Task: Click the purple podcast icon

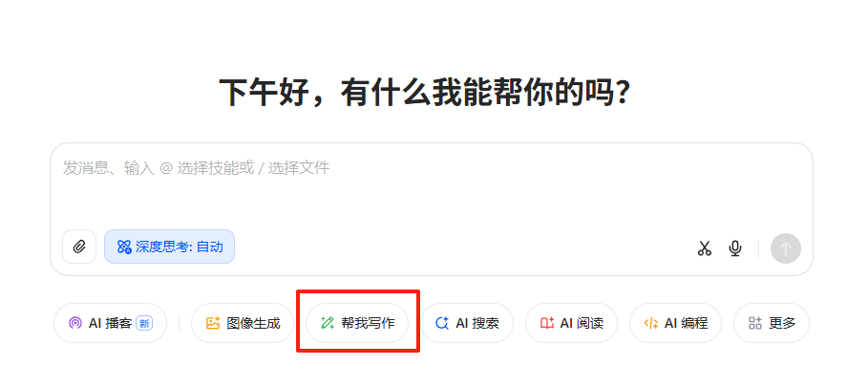Action: (75, 323)
